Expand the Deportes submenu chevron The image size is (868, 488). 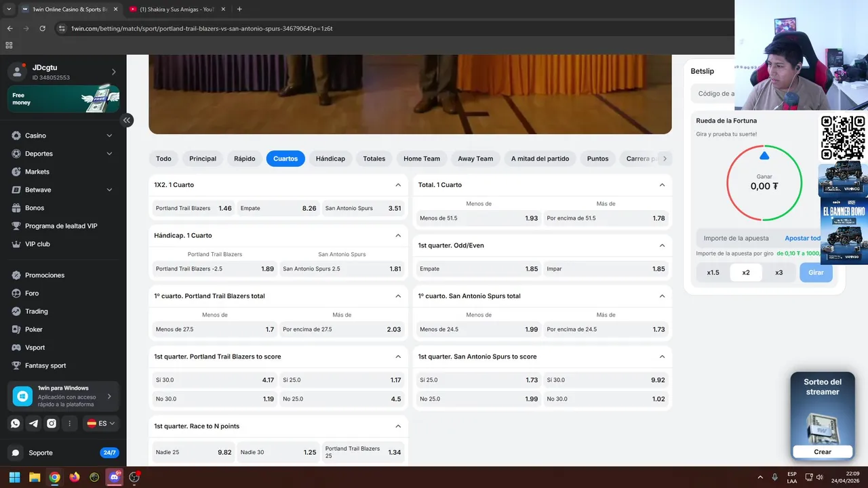point(110,154)
